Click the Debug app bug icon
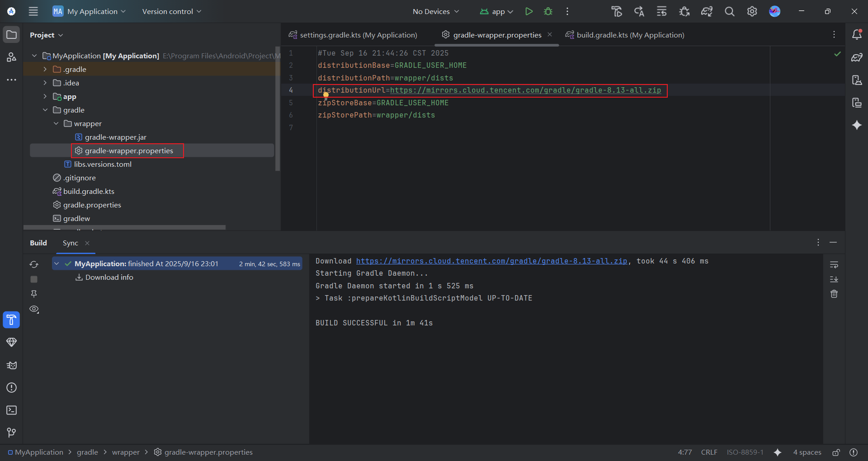The image size is (868, 461). pos(548,11)
